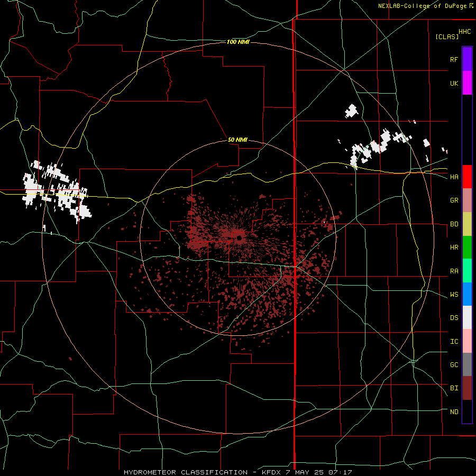The image size is (476, 476).
Task: Click the 50 NMI range ring label
Action: coord(237,140)
